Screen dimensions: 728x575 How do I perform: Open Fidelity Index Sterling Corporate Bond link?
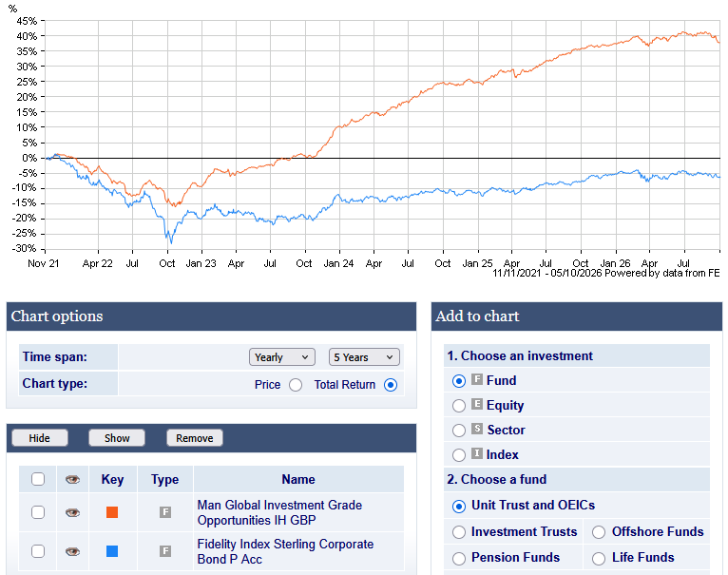coord(285,551)
